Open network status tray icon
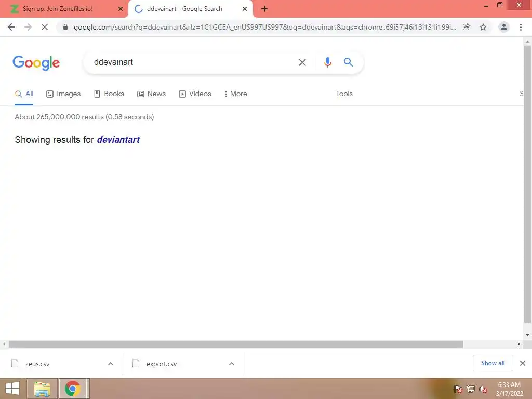Screen dimensions: 532x399 [470, 389]
